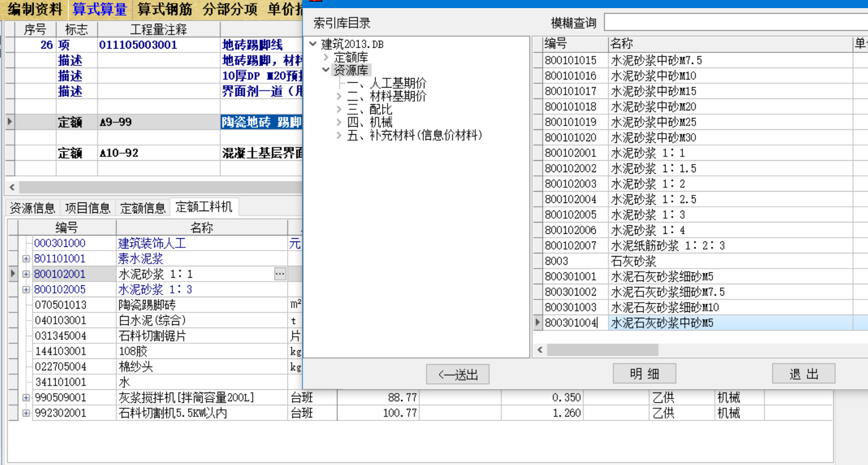This screenshot has height=465, width=868.
Task: Select row 800301001 水泥石灰砂浆细砂M5
Action: tap(700, 276)
